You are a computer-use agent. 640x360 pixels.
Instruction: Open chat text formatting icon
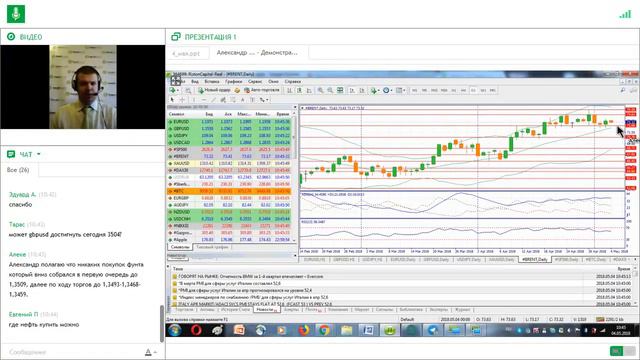148,352
